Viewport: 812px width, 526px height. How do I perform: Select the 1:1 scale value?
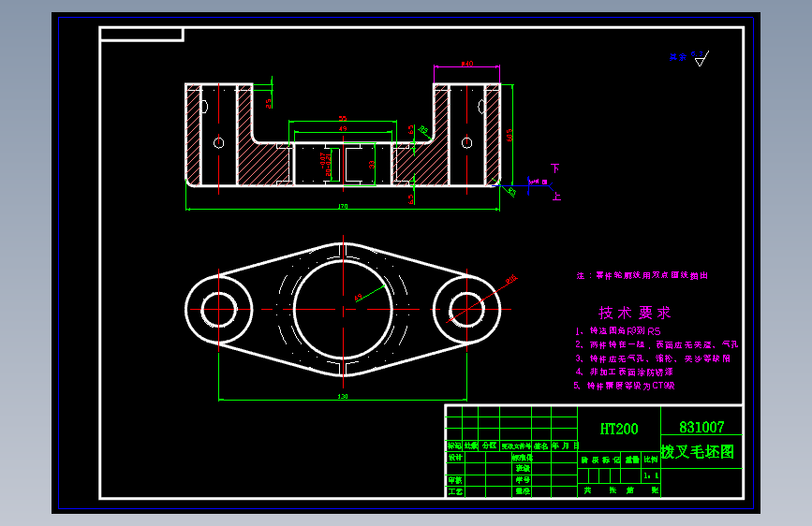coord(652,475)
